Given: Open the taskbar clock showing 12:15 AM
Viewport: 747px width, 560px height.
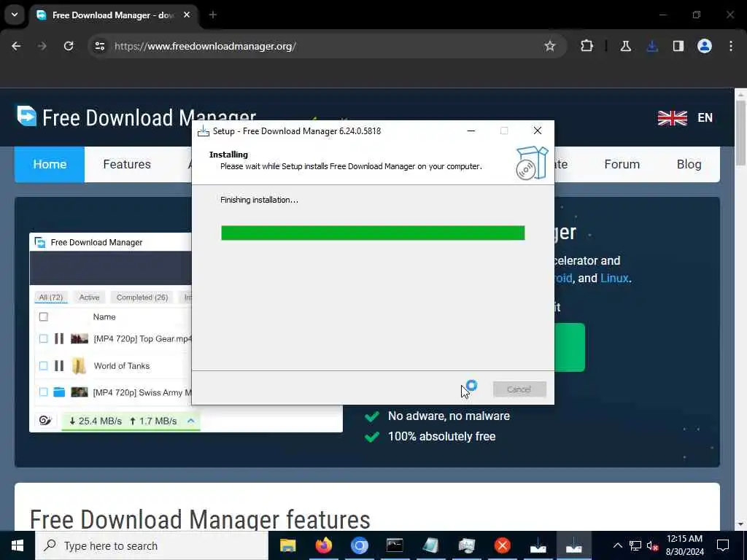Looking at the screenshot, I should [684, 545].
